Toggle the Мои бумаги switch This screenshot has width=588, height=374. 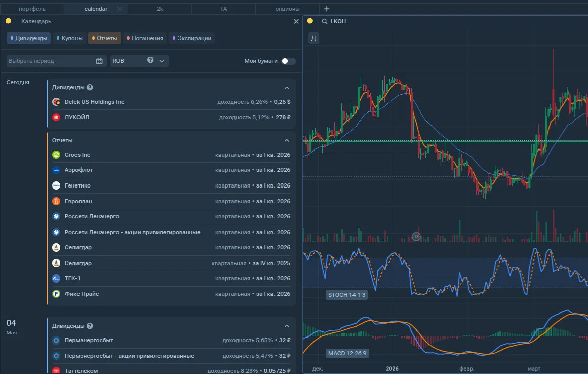pyautogui.click(x=288, y=61)
